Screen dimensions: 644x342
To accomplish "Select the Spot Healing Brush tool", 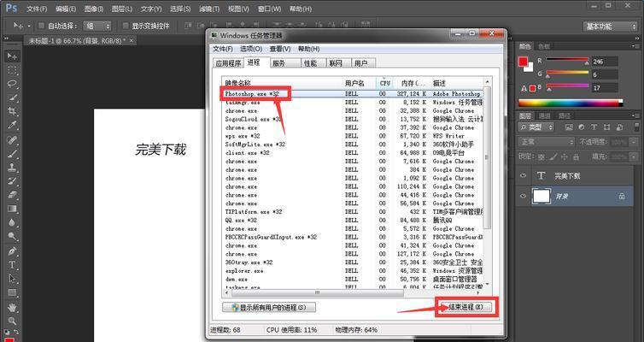I will 12,140.
